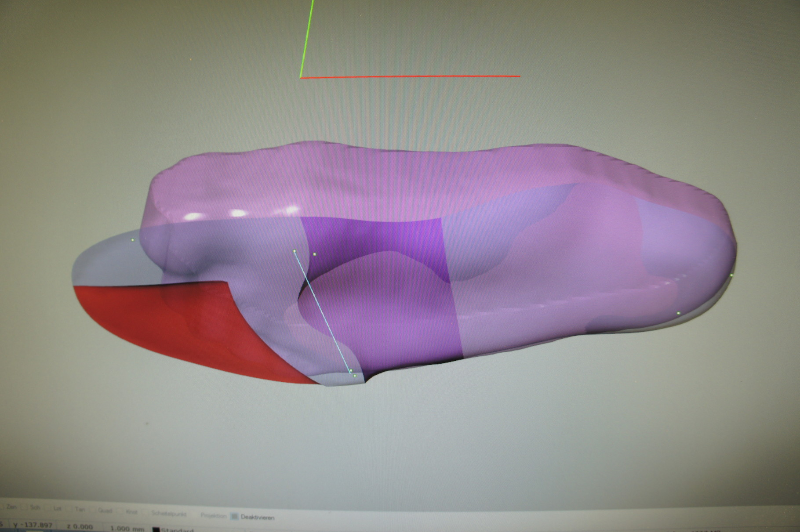Click the black layer color swatch
800x532 pixels.
pyautogui.click(x=156, y=530)
